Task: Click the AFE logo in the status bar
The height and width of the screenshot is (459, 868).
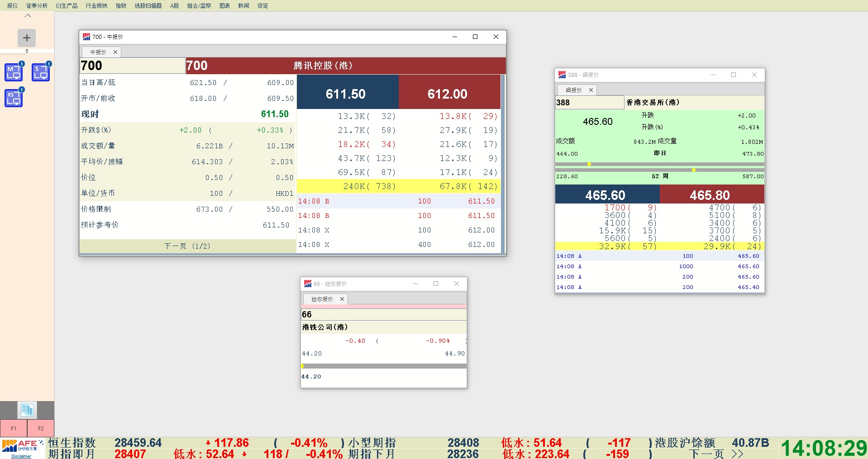Action: tap(22, 446)
